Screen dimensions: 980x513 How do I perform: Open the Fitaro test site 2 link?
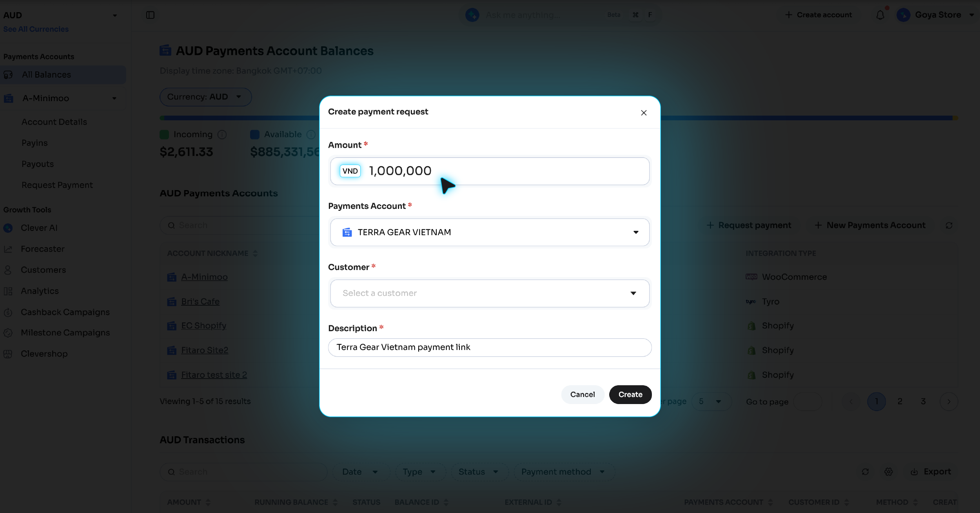(x=214, y=375)
